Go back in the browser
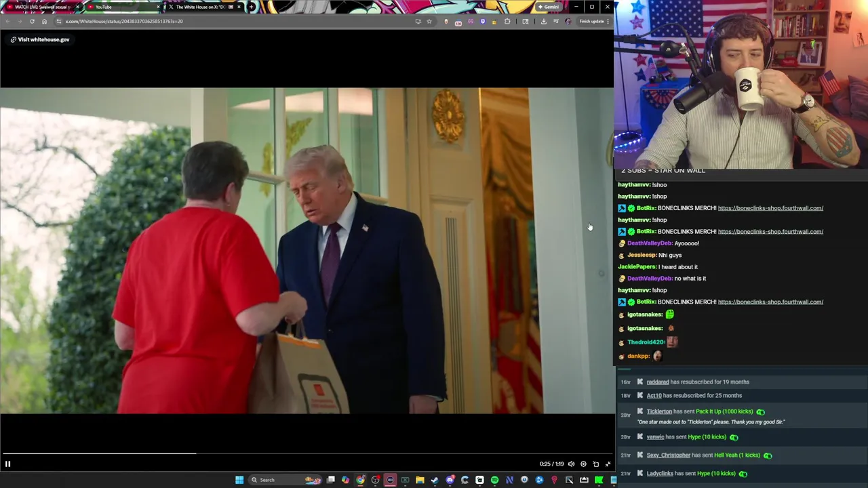868x488 pixels. [x=7, y=21]
